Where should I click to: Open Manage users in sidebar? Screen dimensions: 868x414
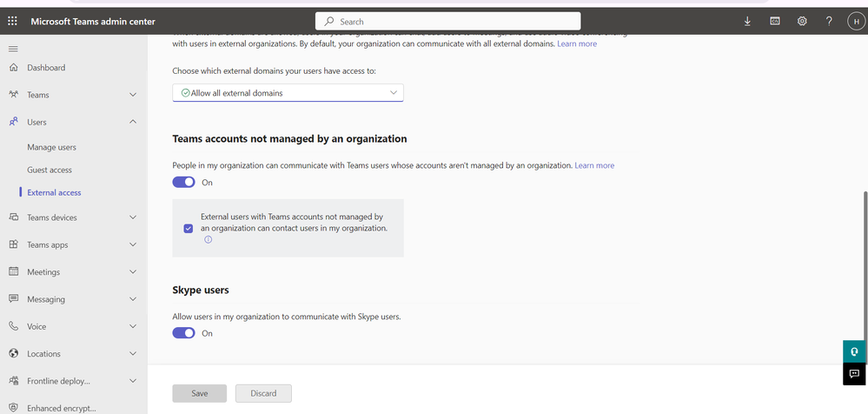click(x=51, y=147)
